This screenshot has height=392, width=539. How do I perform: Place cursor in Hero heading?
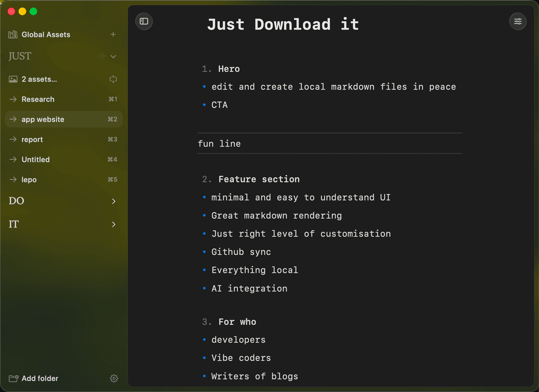229,69
